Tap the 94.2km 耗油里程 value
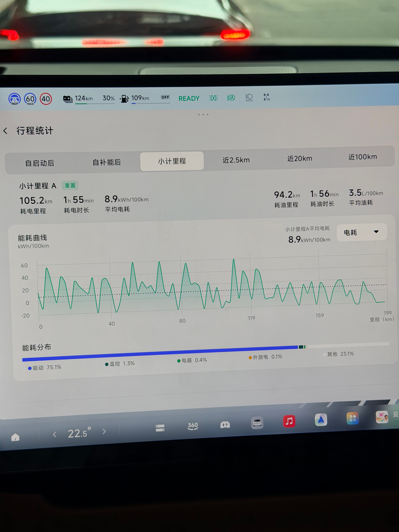The height and width of the screenshot is (532, 399). coord(287,195)
